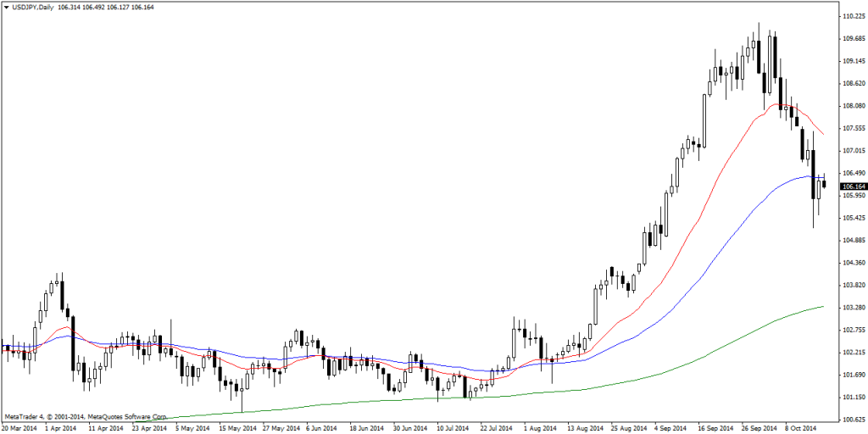Click the last candlestick on the chart
This screenshot has width=868, height=434.
(x=824, y=183)
